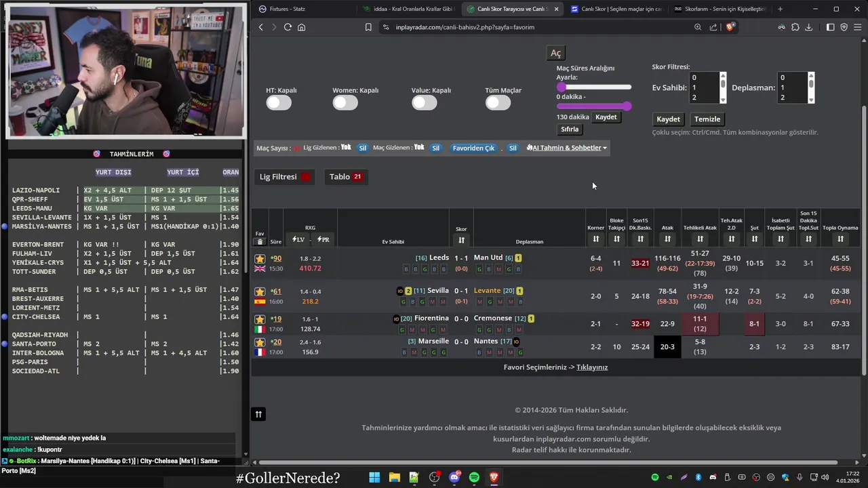The height and width of the screenshot is (488, 868).
Task: Open Lig Filtresi button
Action: pos(285,177)
